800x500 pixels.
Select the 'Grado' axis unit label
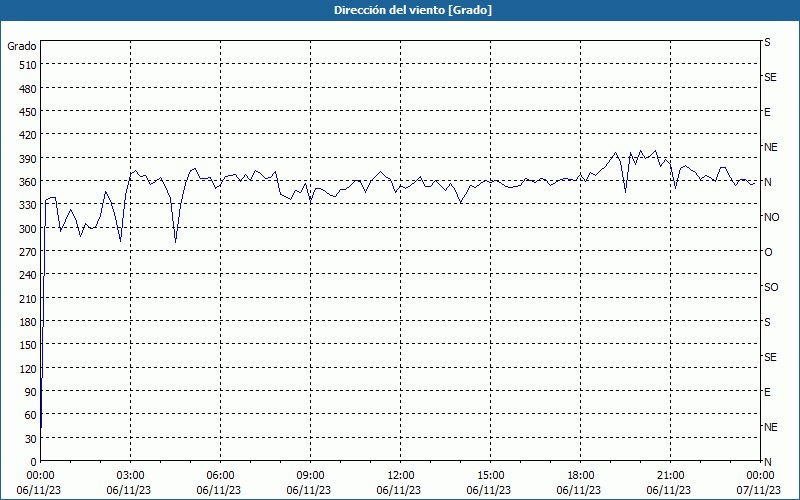[22, 46]
